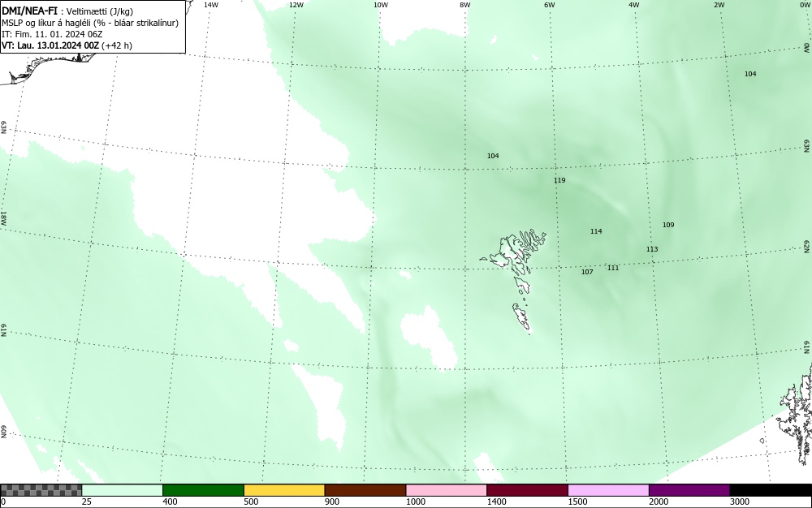This screenshot has width=812, height=508.
Task: Click the 8W longitude label
Action: tap(465, 5)
